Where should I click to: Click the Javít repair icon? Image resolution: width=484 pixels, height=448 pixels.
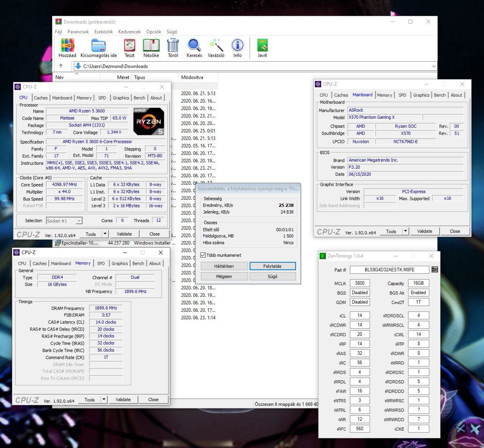262,46
